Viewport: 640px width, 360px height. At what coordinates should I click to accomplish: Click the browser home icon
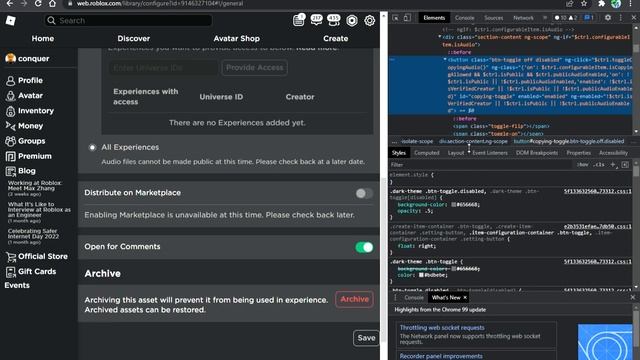click(x=52, y=3)
